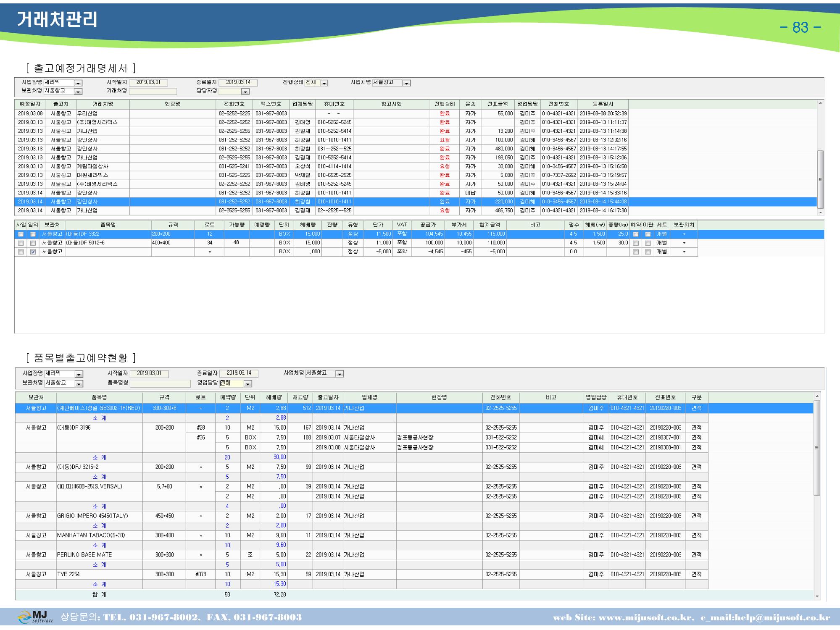Toggle 사입 checkbox for (대동)DF 5012-6 row
This screenshot has width=840, height=630.
(21, 243)
